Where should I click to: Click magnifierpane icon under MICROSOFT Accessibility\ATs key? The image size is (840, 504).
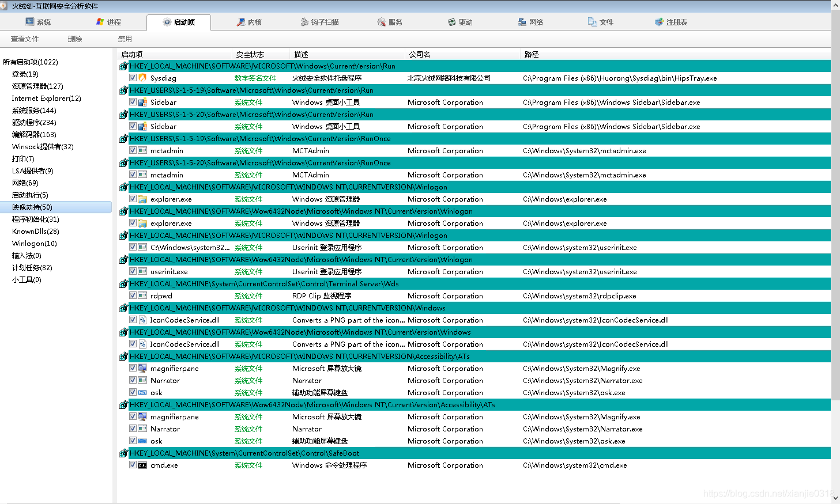click(x=142, y=368)
